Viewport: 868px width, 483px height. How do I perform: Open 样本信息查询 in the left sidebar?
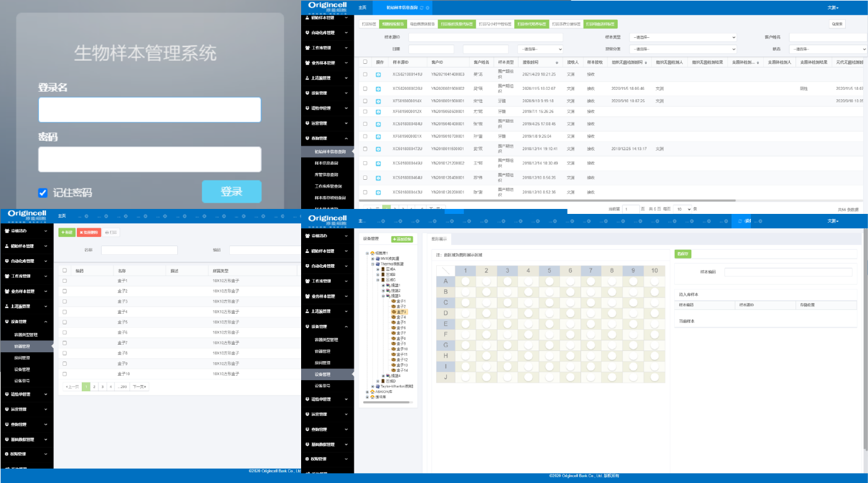point(327,163)
